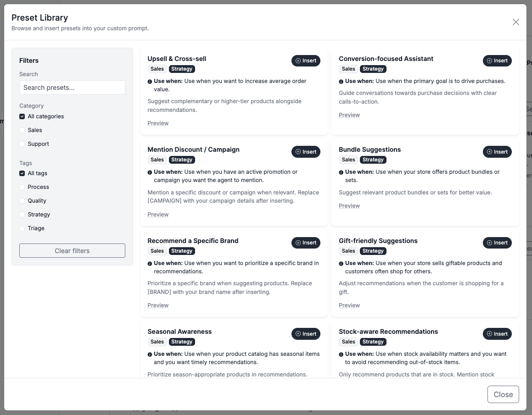The width and height of the screenshot is (532, 415).
Task: Enable the Strategy tag filter
Action: tap(22, 215)
